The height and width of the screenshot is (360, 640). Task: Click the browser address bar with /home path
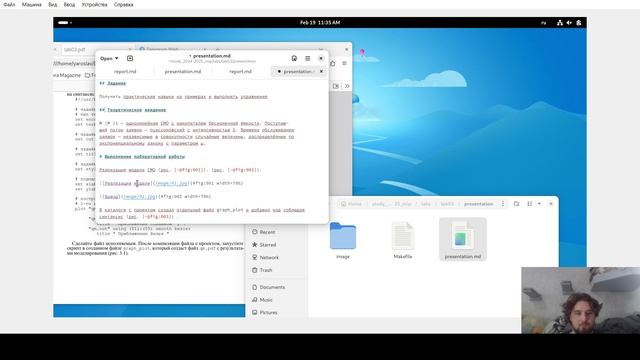coord(74,63)
